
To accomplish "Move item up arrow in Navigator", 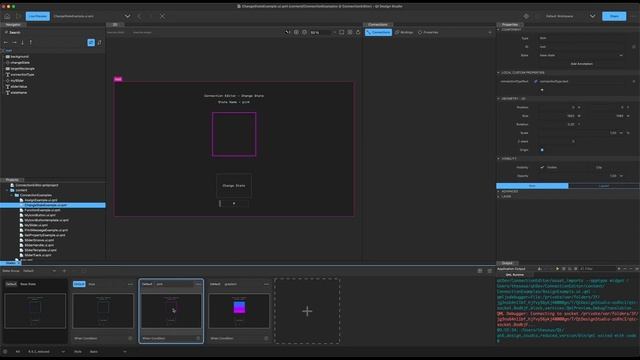I will [30, 42].
